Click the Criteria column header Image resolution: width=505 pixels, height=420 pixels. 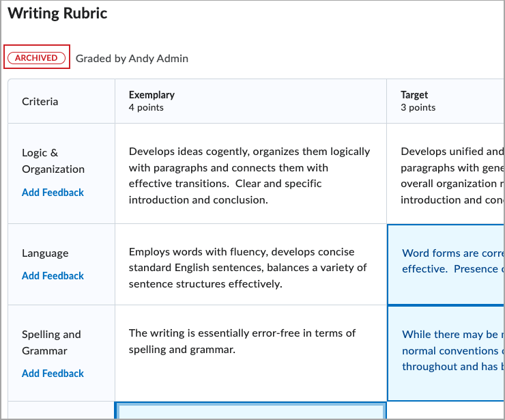pos(40,102)
